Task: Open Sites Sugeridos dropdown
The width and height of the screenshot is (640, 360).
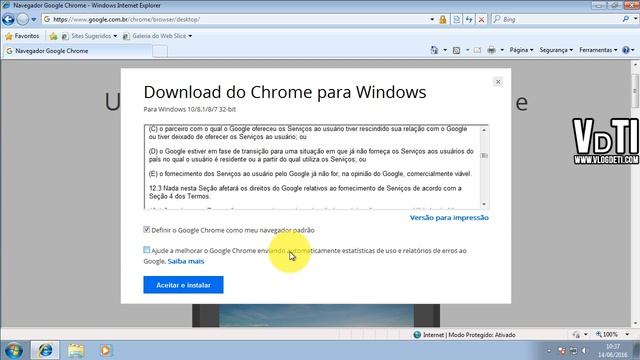Action: tap(89, 36)
